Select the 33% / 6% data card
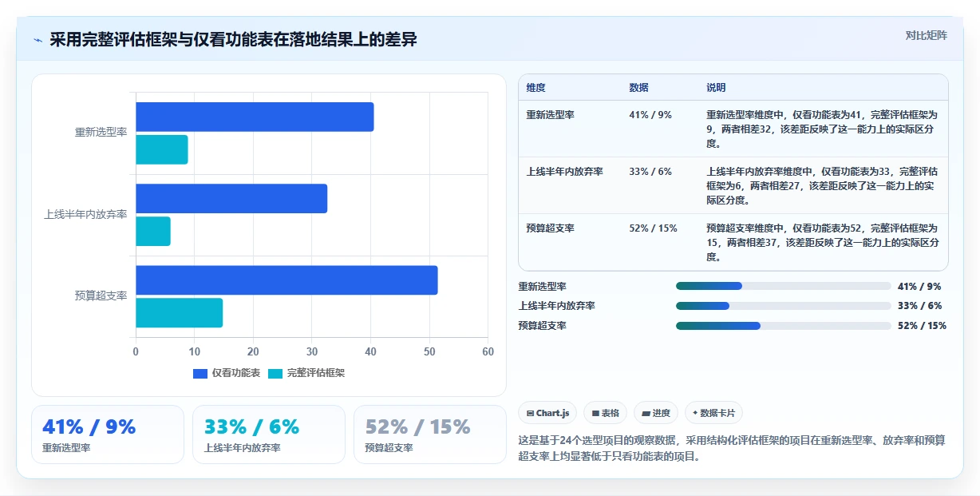 point(269,434)
